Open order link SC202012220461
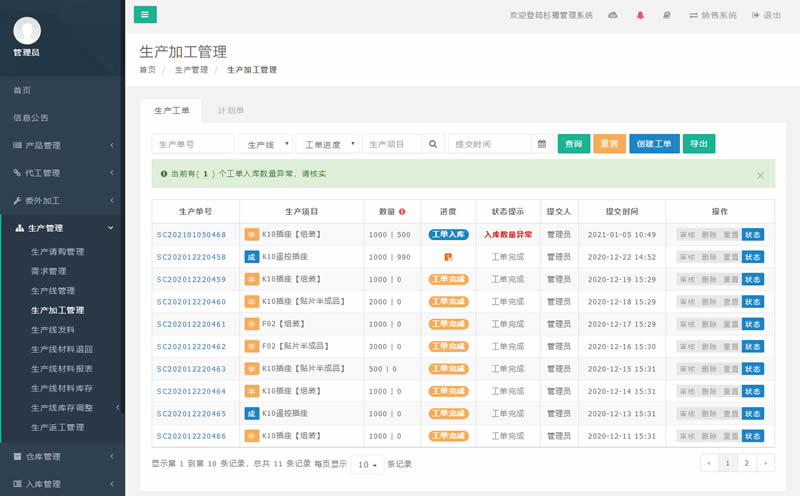800x496 pixels. (x=191, y=324)
